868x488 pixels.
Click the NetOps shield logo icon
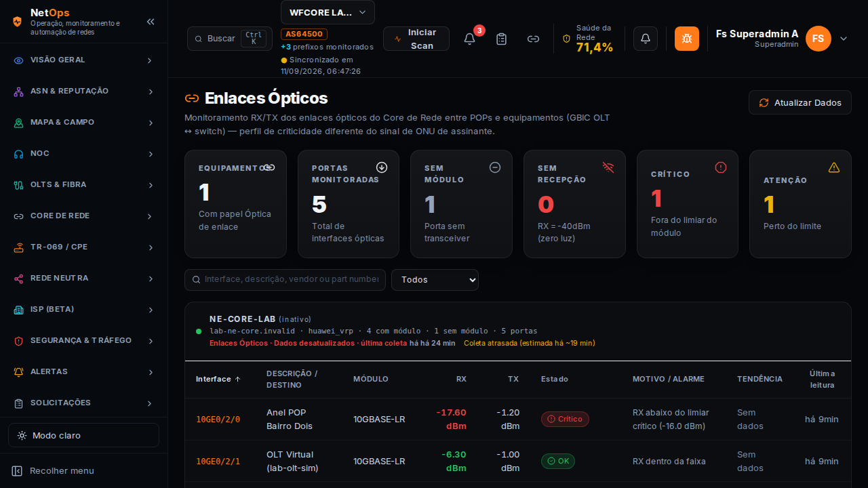pyautogui.click(x=17, y=21)
